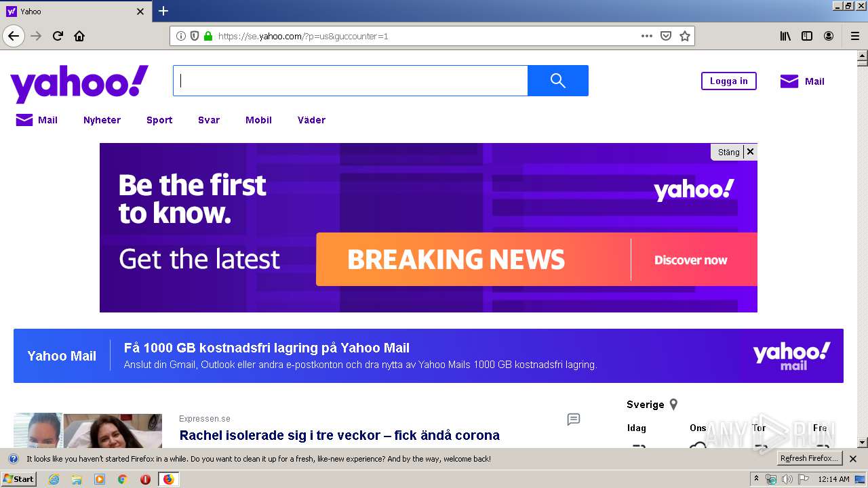Image resolution: width=868 pixels, height=488 pixels.
Task: Click the green padlock connection icon
Action: click(x=208, y=36)
